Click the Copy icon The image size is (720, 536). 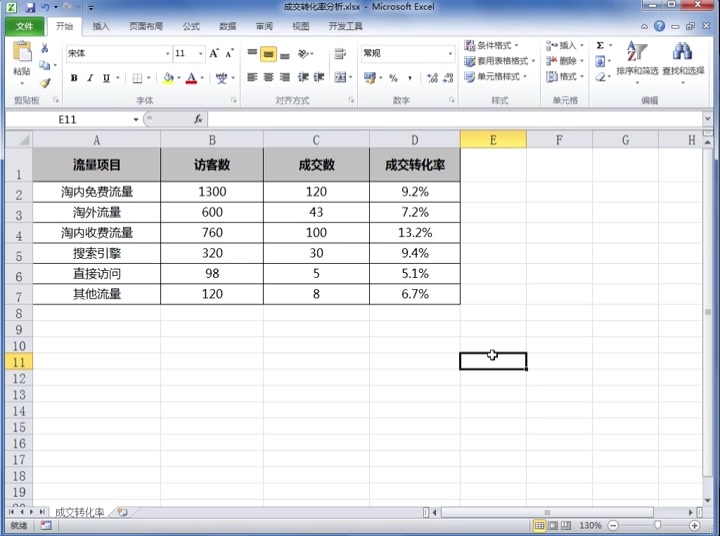click(45, 65)
